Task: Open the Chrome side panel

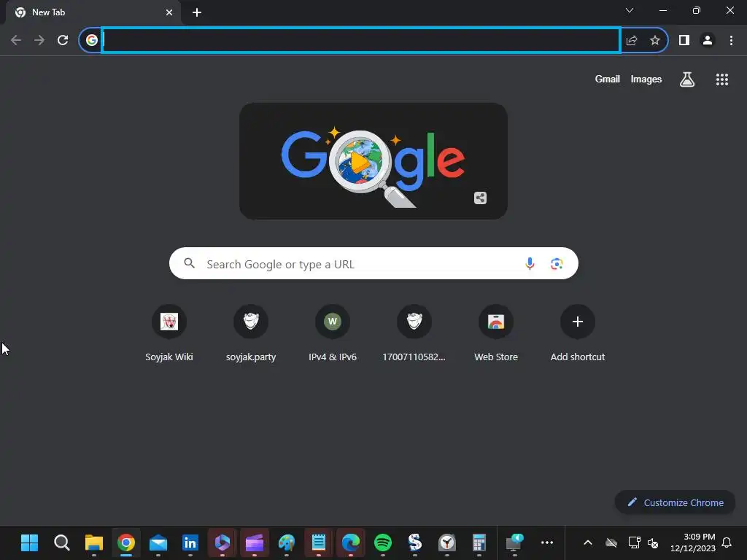Action: (x=684, y=41)
